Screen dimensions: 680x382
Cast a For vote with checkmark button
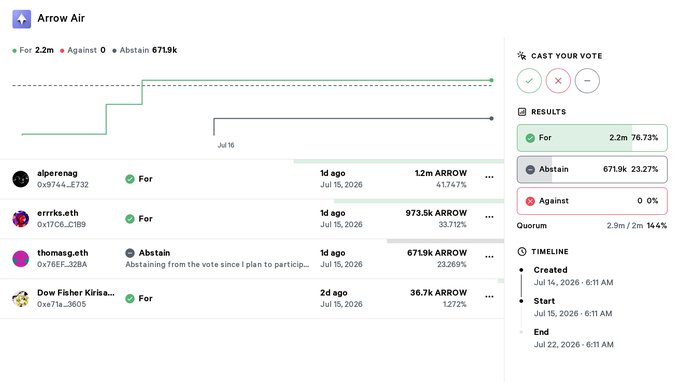529,81
